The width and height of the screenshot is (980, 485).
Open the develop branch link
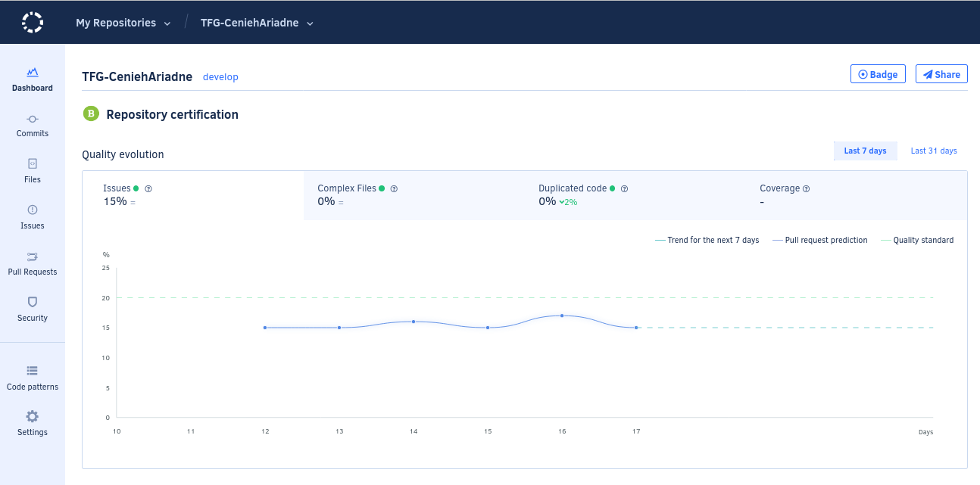tap(220, 77)
